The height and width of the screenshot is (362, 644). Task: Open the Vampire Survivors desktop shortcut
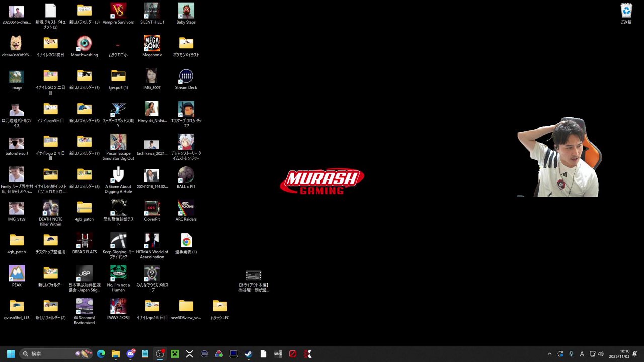tap(118, 11)
